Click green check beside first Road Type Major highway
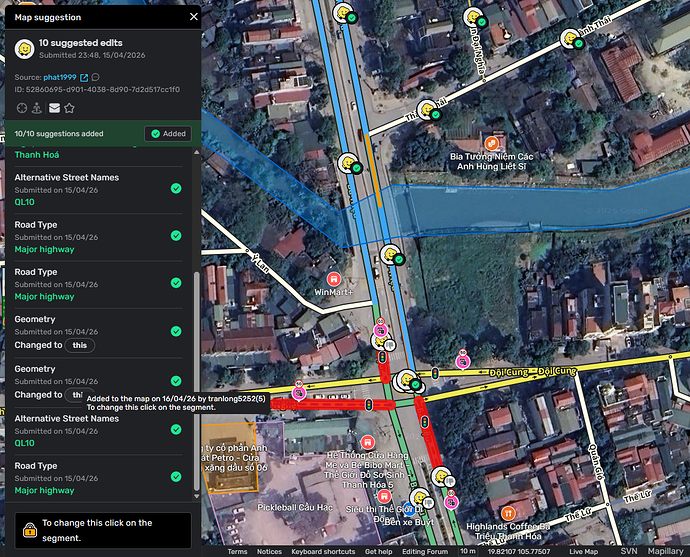 [x=176, y=236]
